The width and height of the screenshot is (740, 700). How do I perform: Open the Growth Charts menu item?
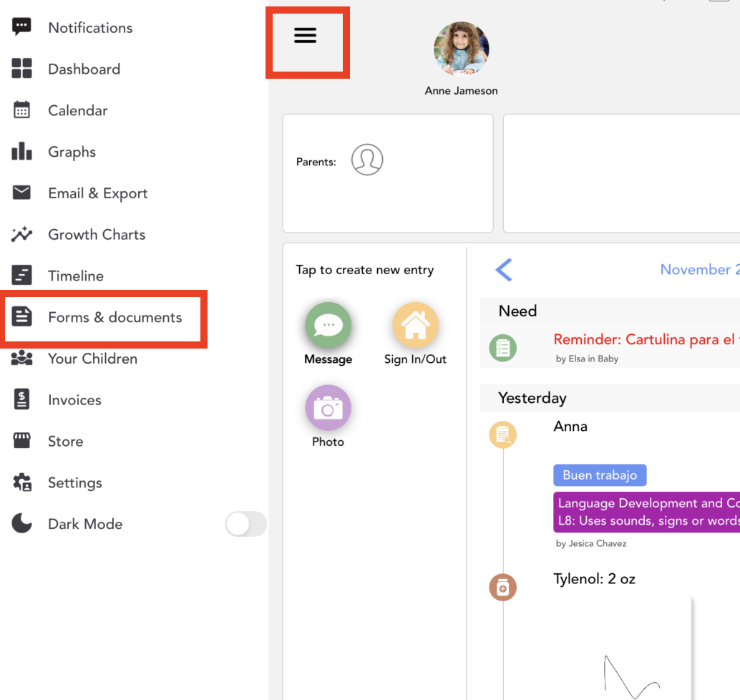(x=97, y=234)
